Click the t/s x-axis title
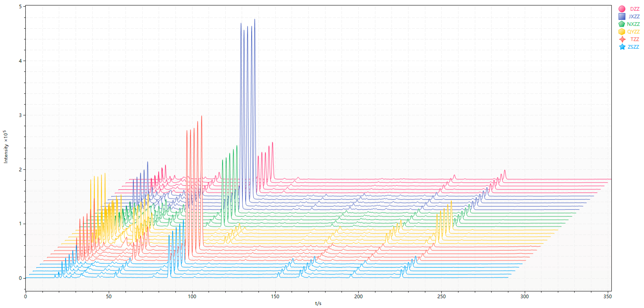 318,304
